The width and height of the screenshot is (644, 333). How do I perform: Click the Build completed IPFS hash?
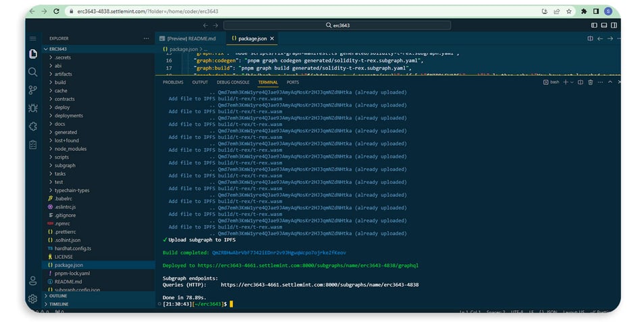pyautogui.click(x=279, y=253)
